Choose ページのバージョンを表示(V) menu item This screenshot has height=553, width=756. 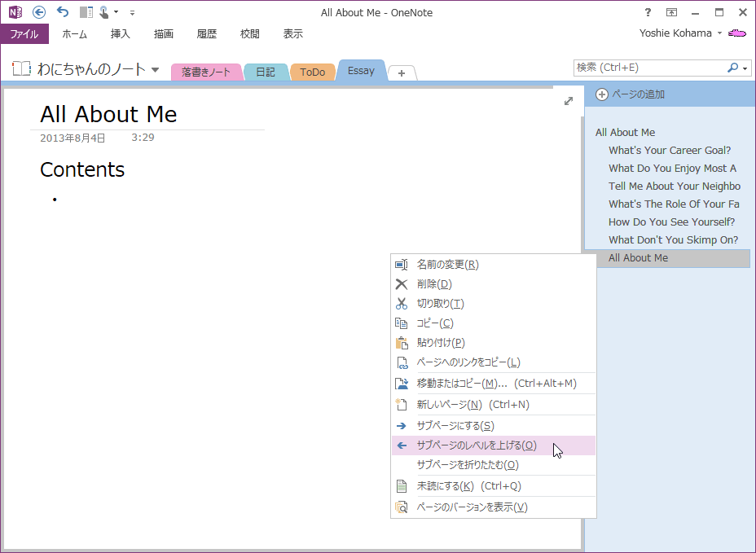coord(494,507)
